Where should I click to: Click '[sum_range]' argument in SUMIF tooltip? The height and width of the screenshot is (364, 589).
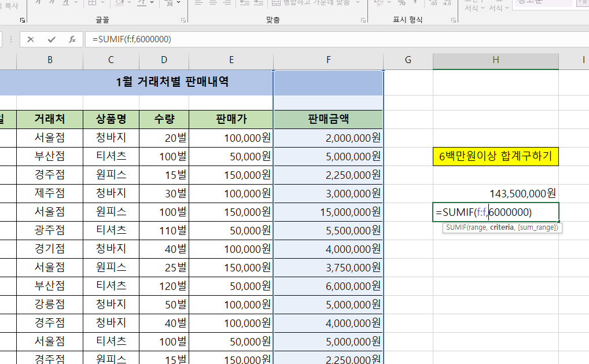tap(536, 227)
